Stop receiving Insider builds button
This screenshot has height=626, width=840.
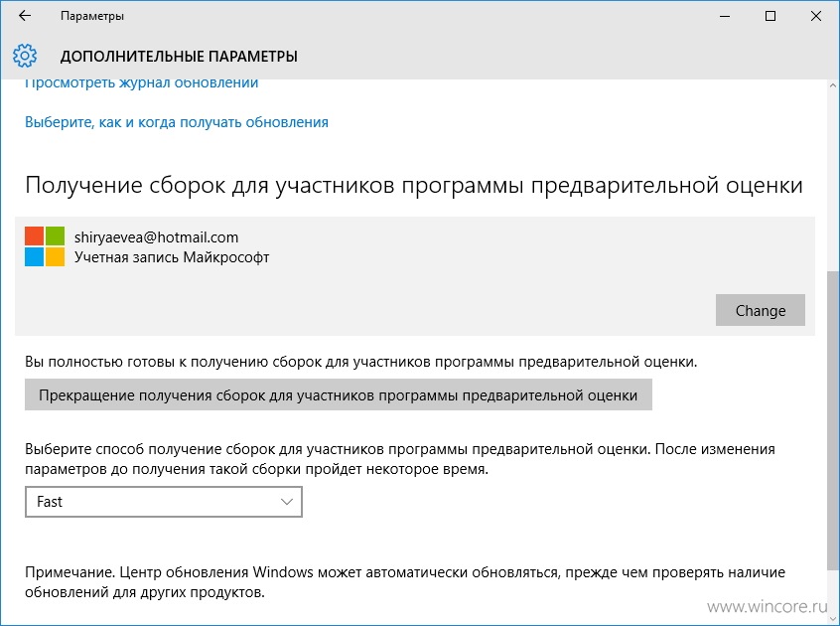click(x=338, y=395)
